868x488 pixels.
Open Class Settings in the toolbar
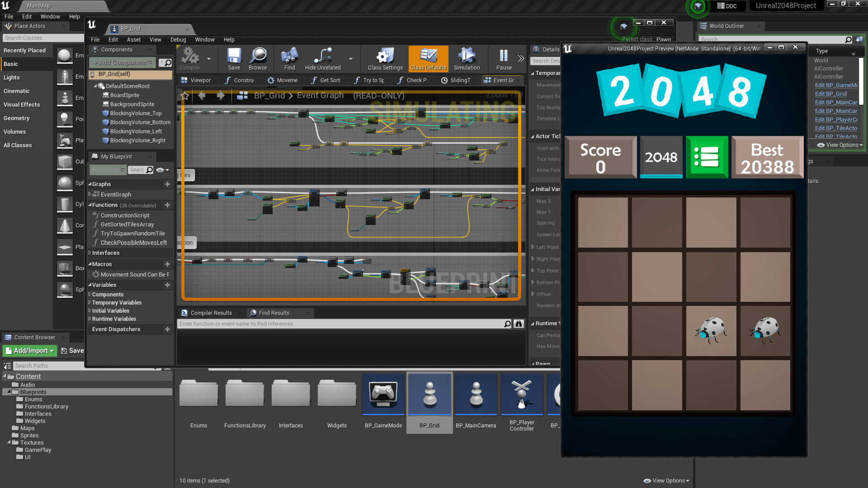click(x=385, y=59)
